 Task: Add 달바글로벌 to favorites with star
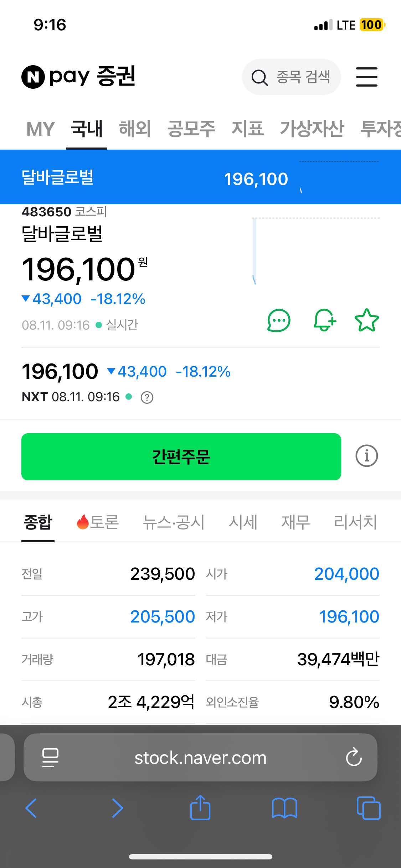coord(367,320)
